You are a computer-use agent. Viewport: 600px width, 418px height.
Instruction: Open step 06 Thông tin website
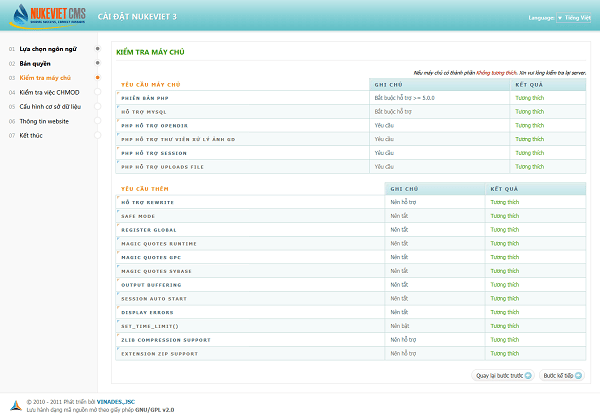pyautogui.click(x=44, y=120)
